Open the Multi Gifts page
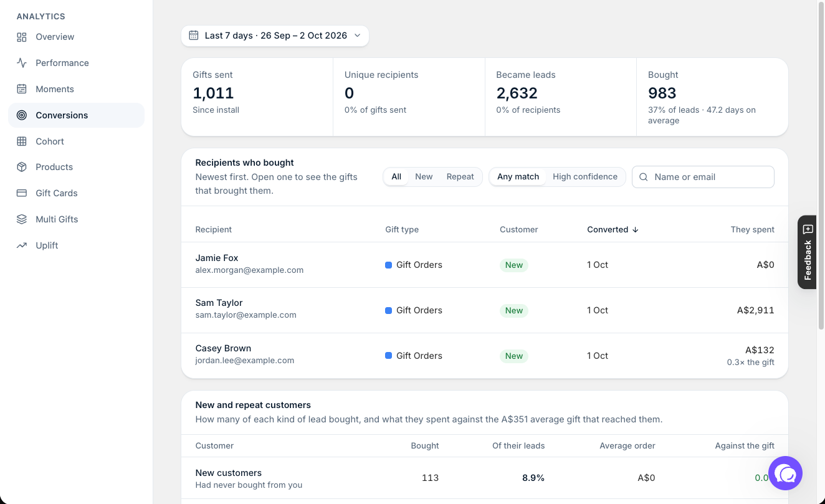The height and width of the screenshot is (504, 825). click(76, 219)
